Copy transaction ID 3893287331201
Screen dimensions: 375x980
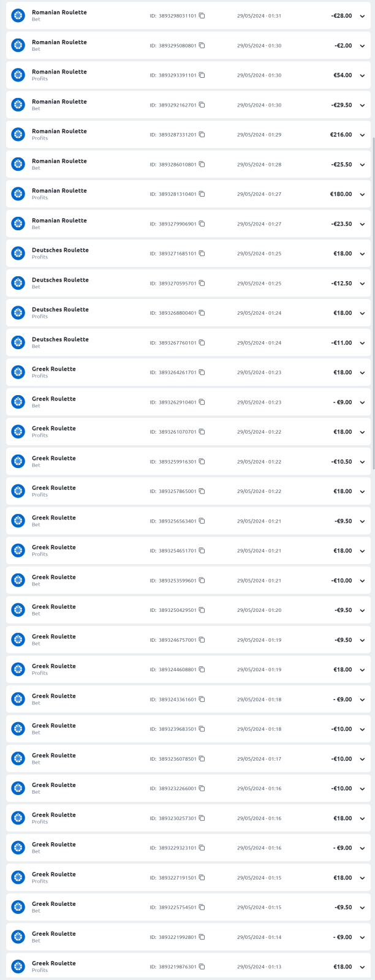pyautogui.click(x=202, y=135)
